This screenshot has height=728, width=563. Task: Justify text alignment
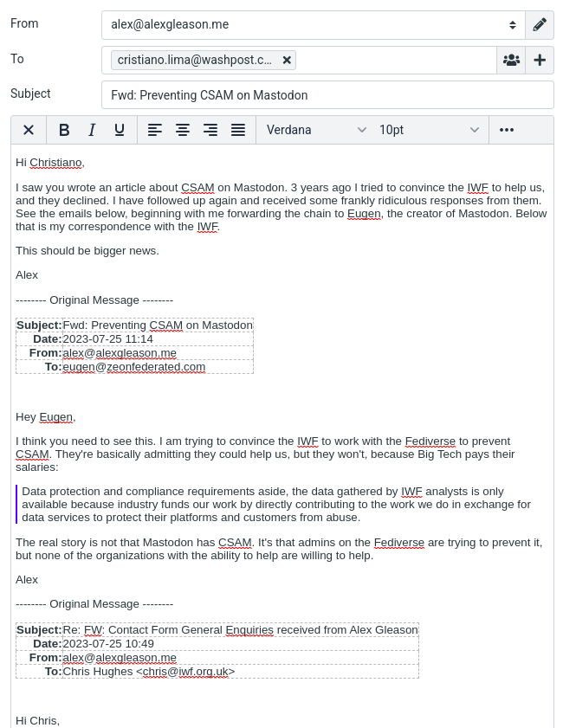tap(238, 130)
